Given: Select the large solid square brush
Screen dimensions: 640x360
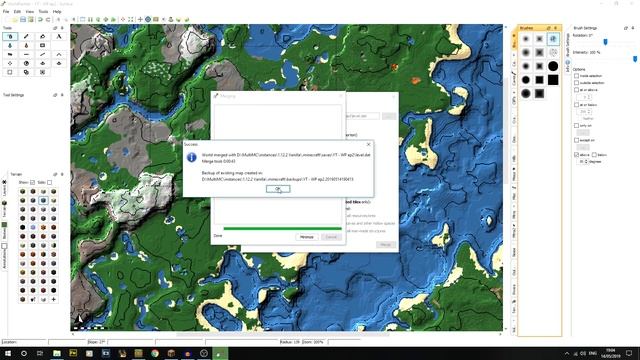Looking at the screenshot, I should [553, 80].
